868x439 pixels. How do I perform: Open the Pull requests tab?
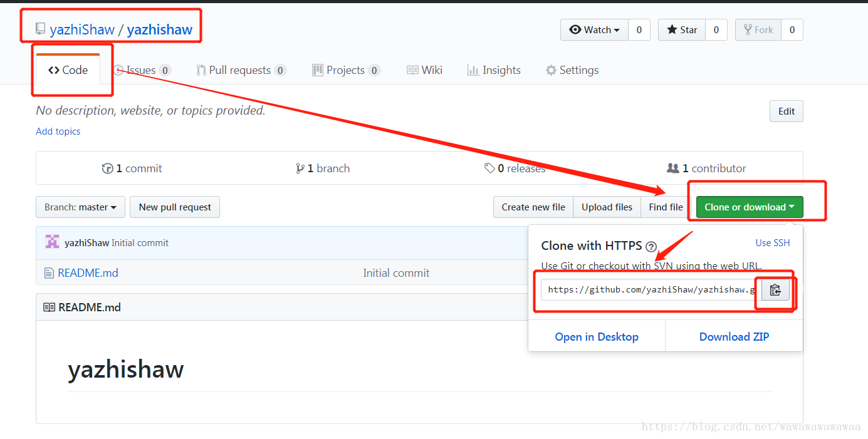(x=241, y=70)
